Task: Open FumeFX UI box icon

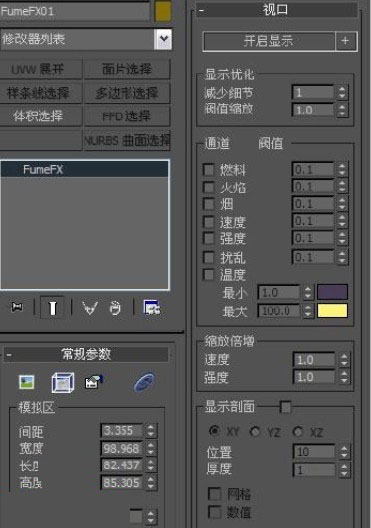Action: tap(63, 383)
